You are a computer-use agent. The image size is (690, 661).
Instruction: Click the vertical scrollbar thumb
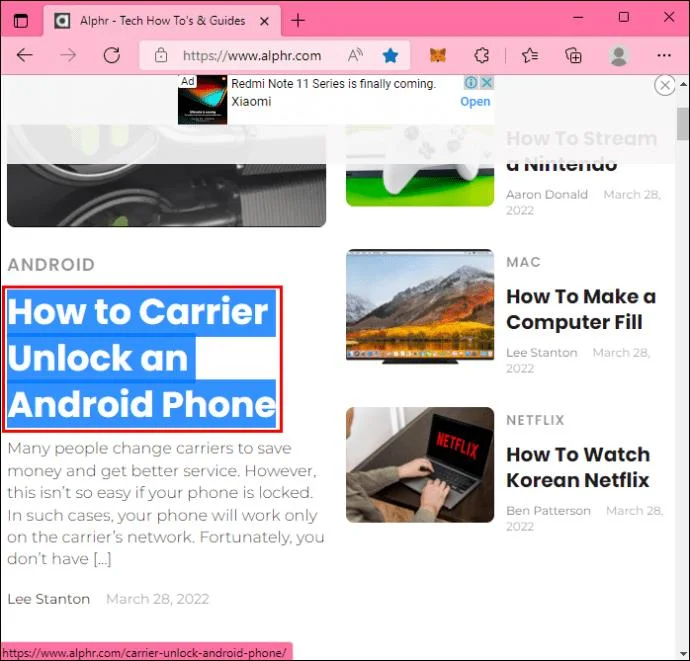[683, 124]
